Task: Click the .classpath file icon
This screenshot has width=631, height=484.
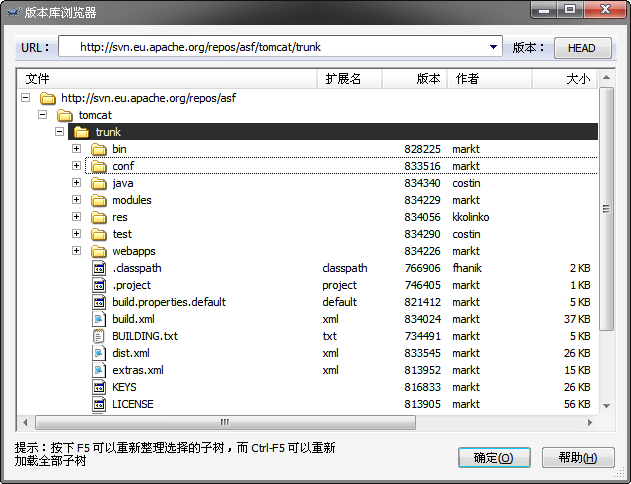Action: click(99, 268)
